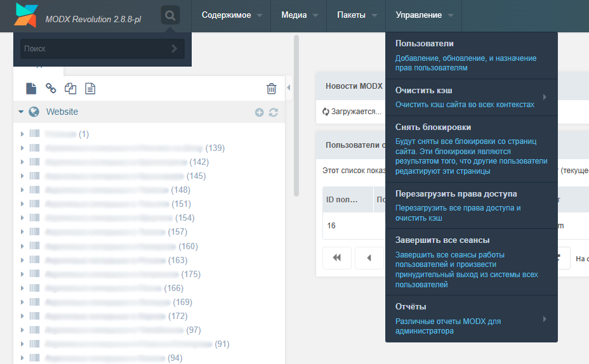Sort by ID пол... column header

pos(348,200)
